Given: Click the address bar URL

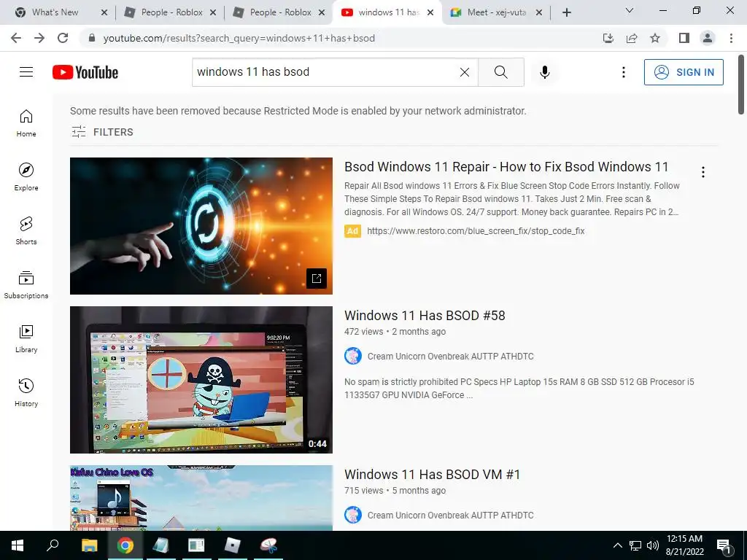Looking at the screenshot, I should (x=239, y=38).
